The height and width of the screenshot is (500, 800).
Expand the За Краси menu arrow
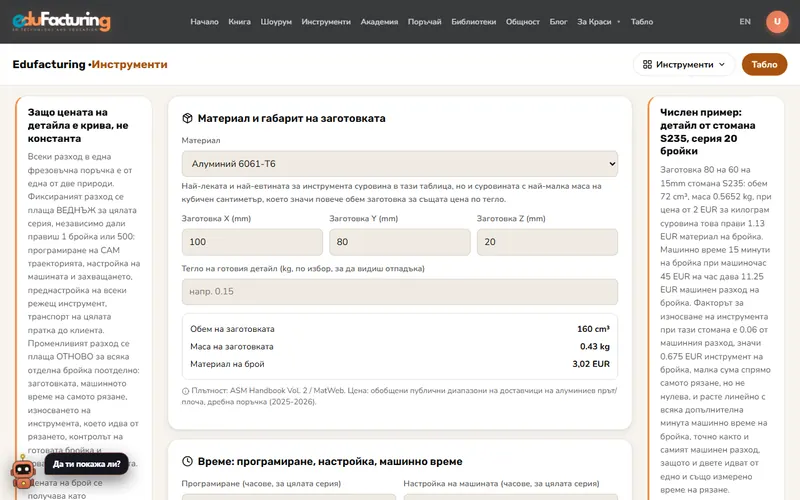tap(618, 21)
